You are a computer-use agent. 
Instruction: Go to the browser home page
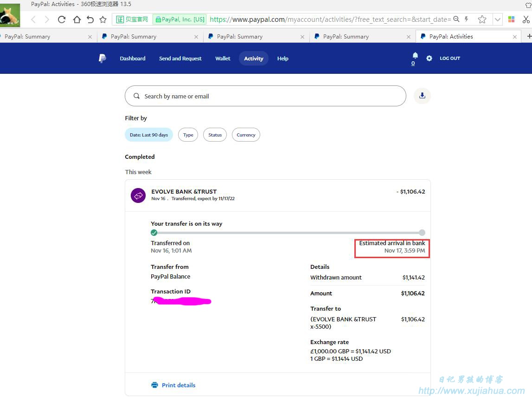[77, 20]
